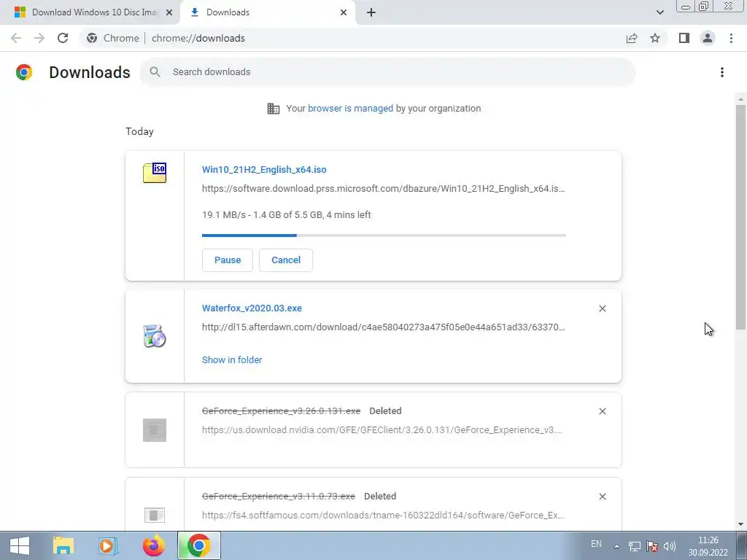Click the EN language indicator
The width and height of the screenshot is (747, 560).
point(596,544)
